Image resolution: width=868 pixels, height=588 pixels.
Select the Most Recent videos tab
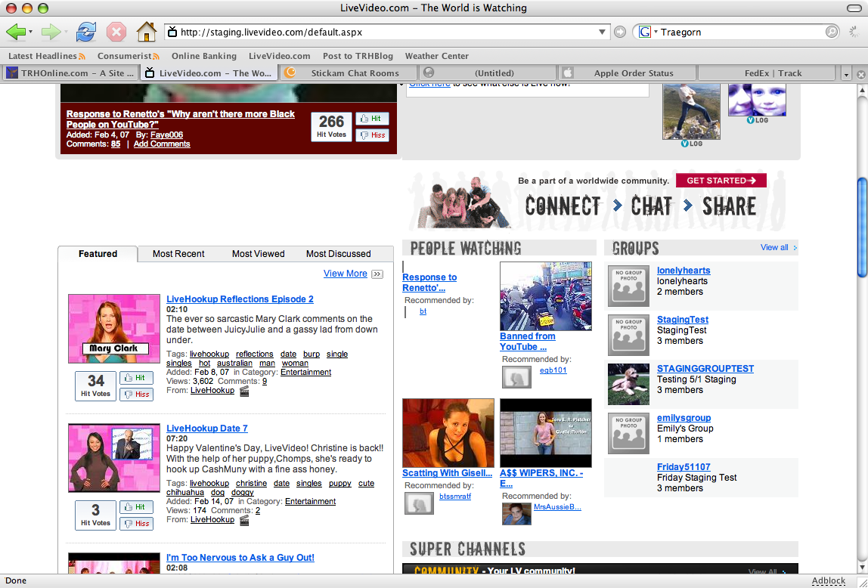tap(178, 254)
